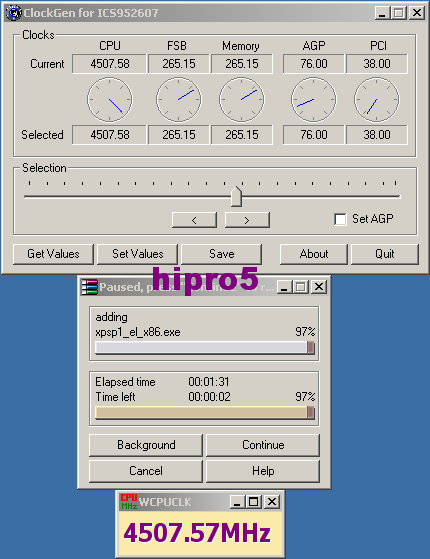430x559 pixels.
Task: Click the Selected FSB value field
Action: click(x=179, y=135)
